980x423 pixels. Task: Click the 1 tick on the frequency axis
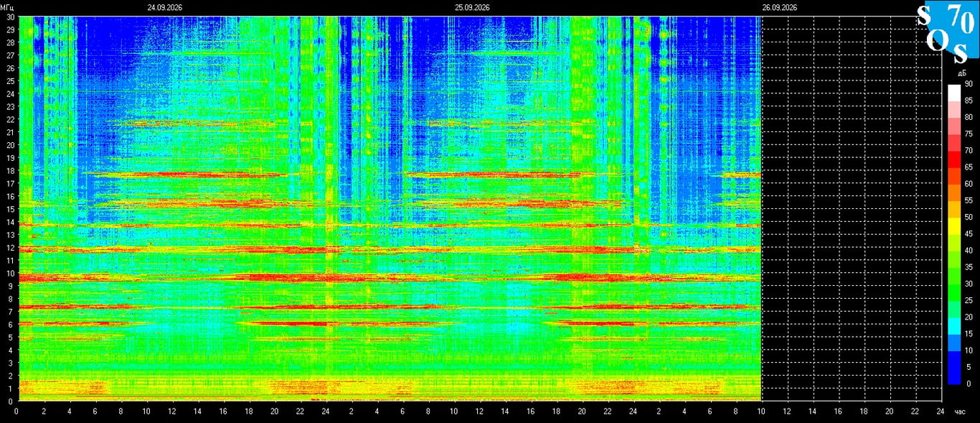point(11,389)
